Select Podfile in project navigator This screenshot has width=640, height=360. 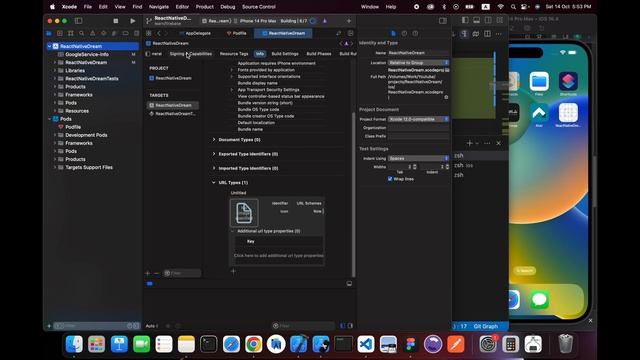(x=73, y=127)
